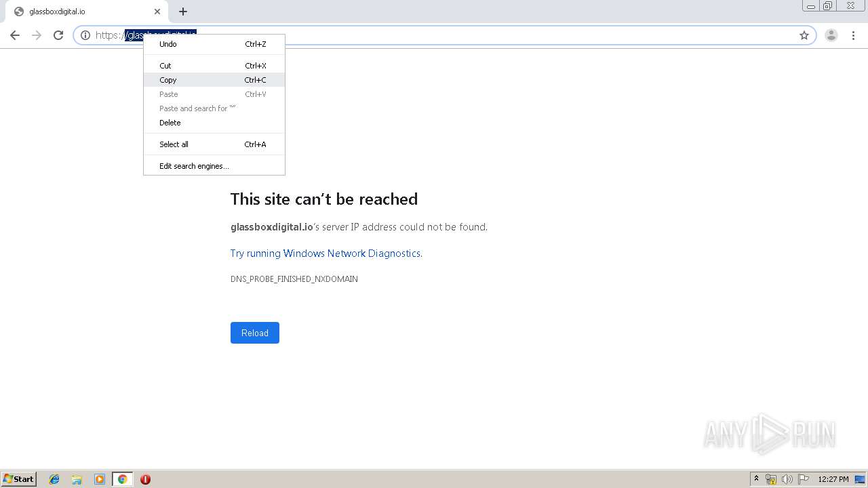Click the address bar URL field
The image size is (868, 488).
(444, 35)
